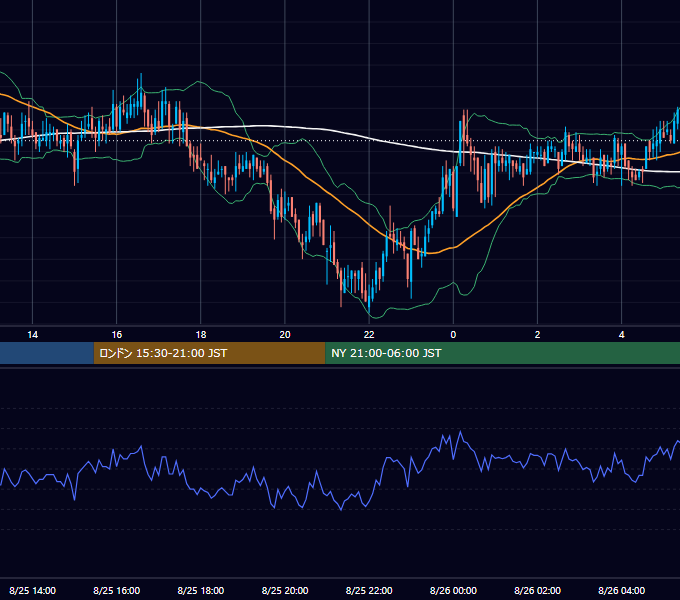Click the 8/26 04:00 label on oscillator axis
Viewport: 680px width, 600px height.
coord(621,590)
